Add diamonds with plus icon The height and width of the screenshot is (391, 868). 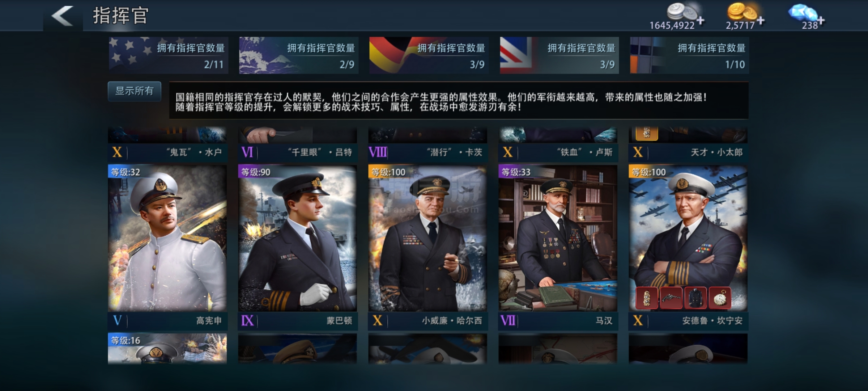coord(821,21)
